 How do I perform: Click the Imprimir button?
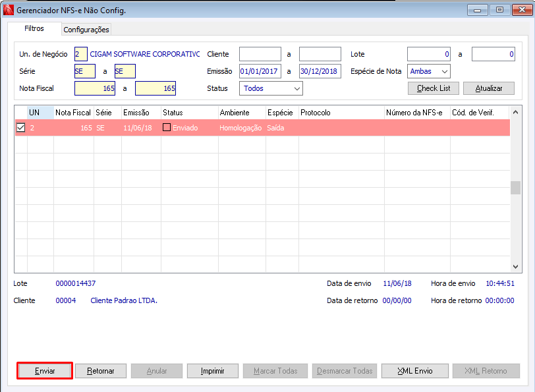pos(213,371)
